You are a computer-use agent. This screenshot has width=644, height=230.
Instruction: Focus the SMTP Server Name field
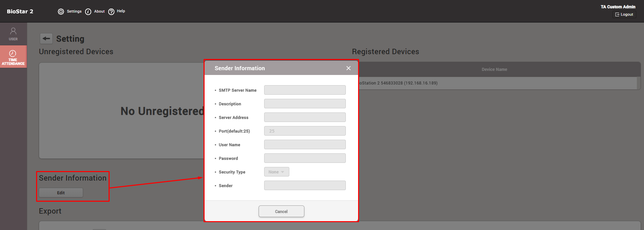click(x=305, y=90)
